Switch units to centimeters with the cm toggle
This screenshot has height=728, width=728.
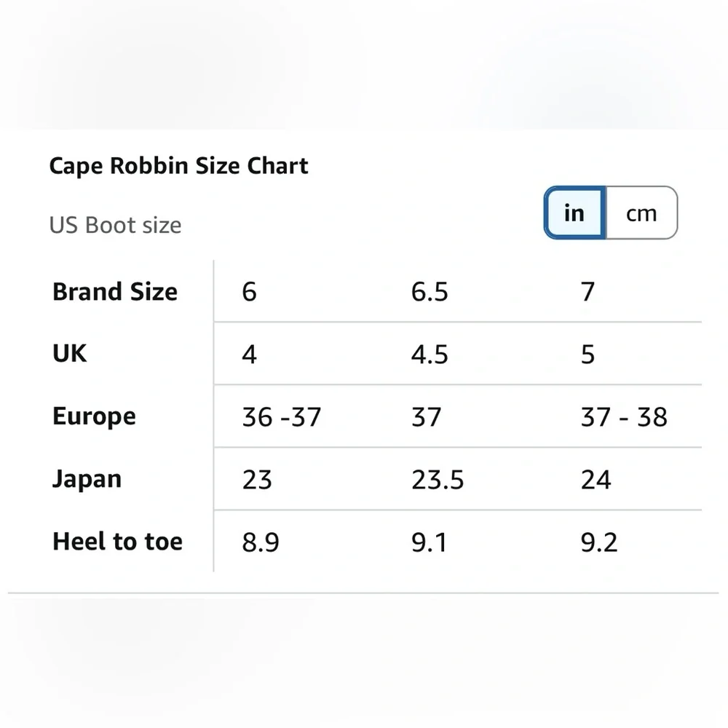pyautogui.click(x=641, y=213)
